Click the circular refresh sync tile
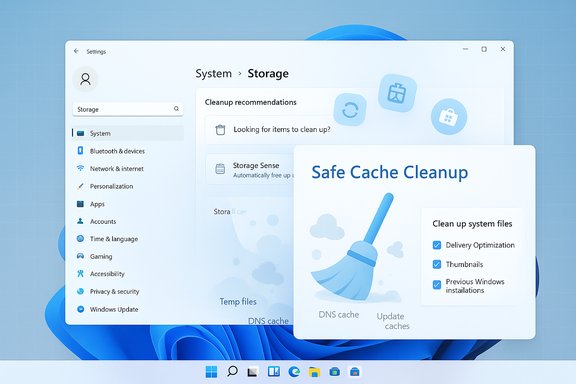Viewport: 576px width, 384px height. [x=350, y=110]
